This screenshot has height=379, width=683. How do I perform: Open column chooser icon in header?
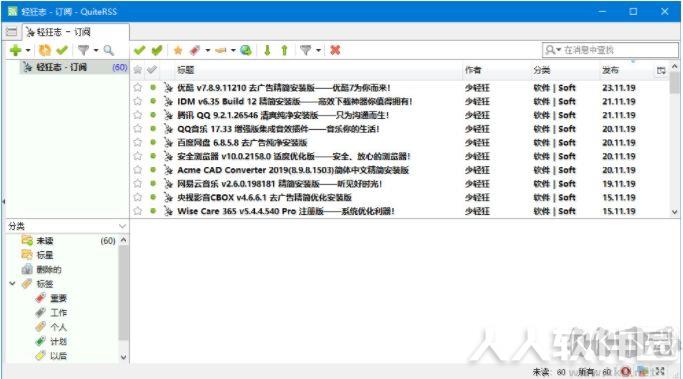661,70
